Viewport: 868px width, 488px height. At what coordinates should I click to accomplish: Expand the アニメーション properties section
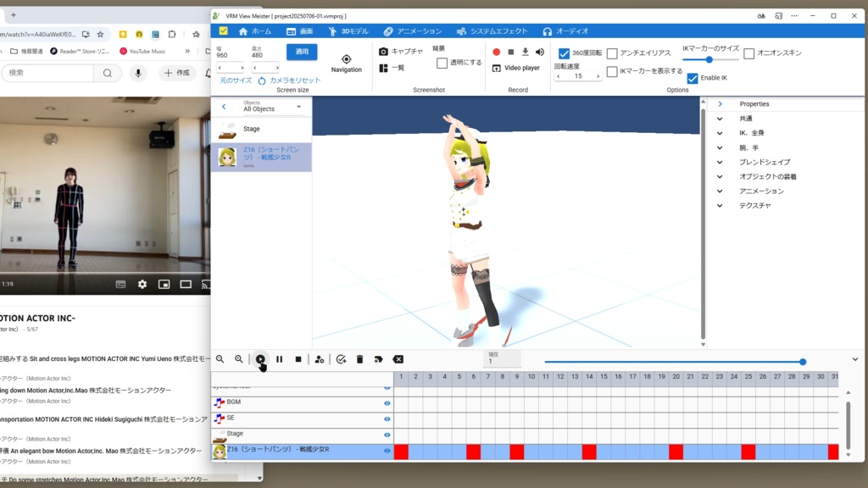(720, 191)
